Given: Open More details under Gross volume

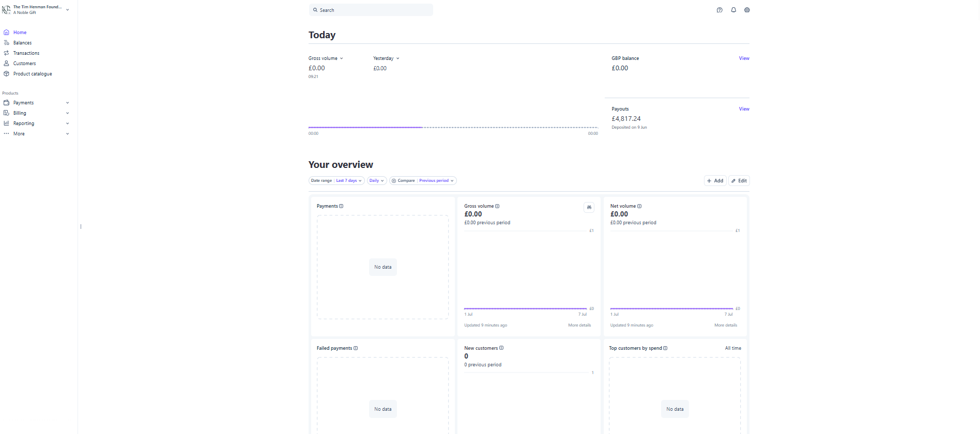Looking at the screenshot, I should click(x=579, y=326).
